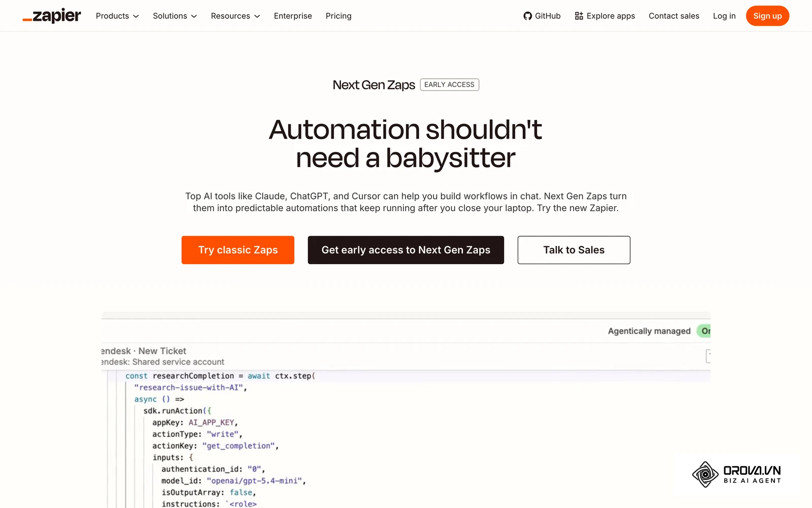812x508 pixels.
Task: Click the actionType: "write" line
Action: point(197,434)
